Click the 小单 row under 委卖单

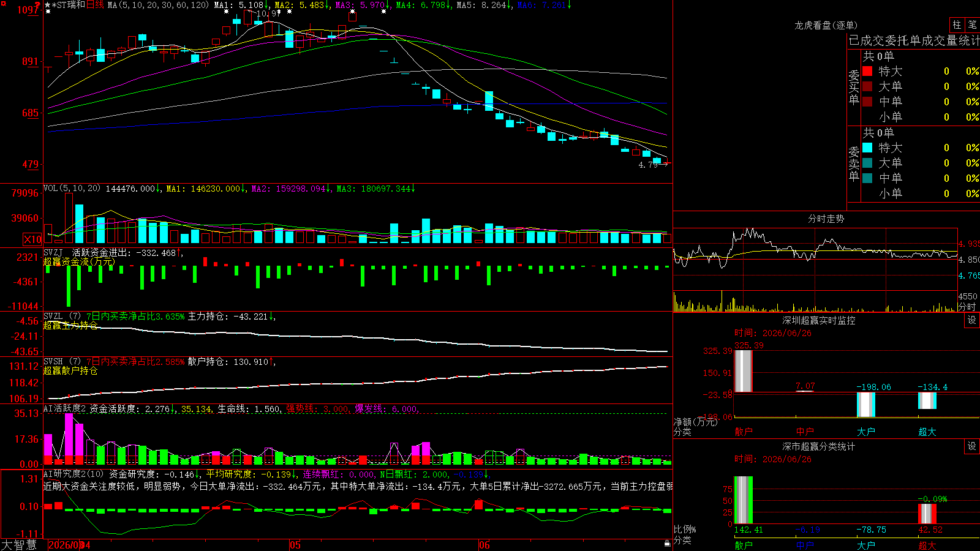921,193
